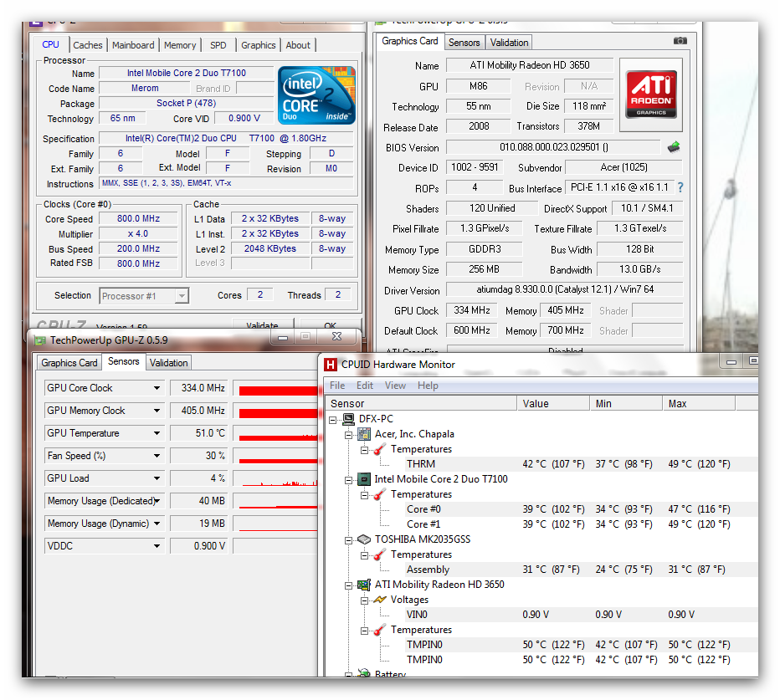
Task: Click the thermometer icon under Intel T7100
Action: click(x=380, y=494)
